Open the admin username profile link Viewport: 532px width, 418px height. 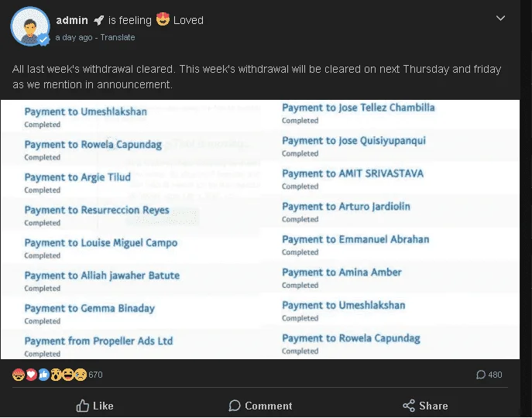pyautogui.click(x=72, y=20)
